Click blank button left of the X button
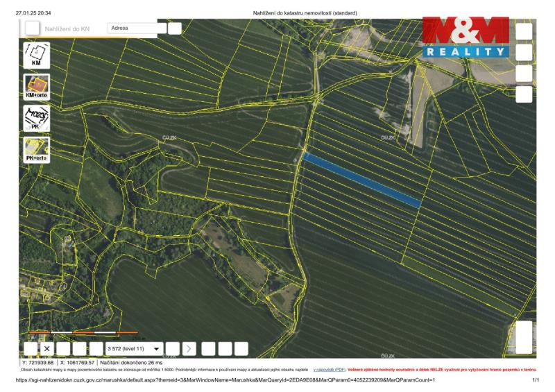The height and width of the screenshot is (392, 555). coord(31,348)
